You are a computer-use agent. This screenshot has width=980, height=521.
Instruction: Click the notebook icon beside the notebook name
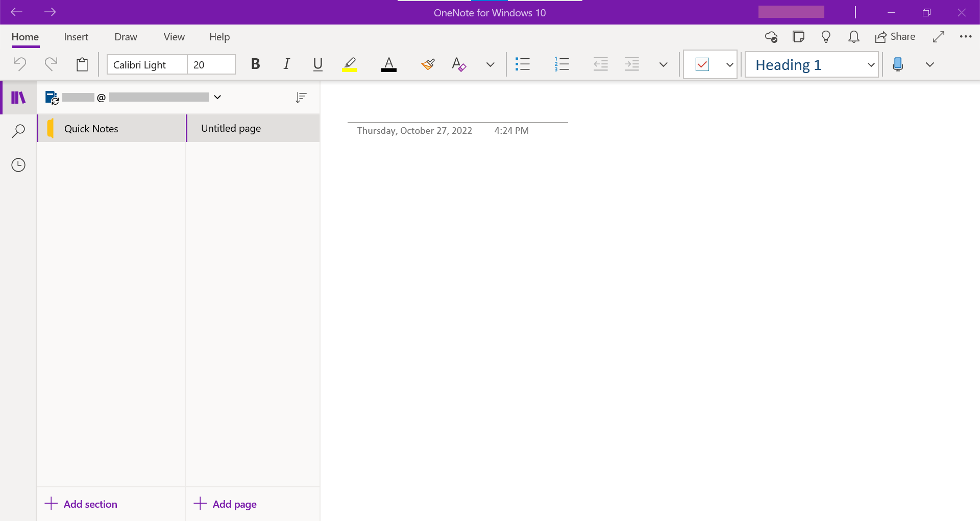[52, 97]
